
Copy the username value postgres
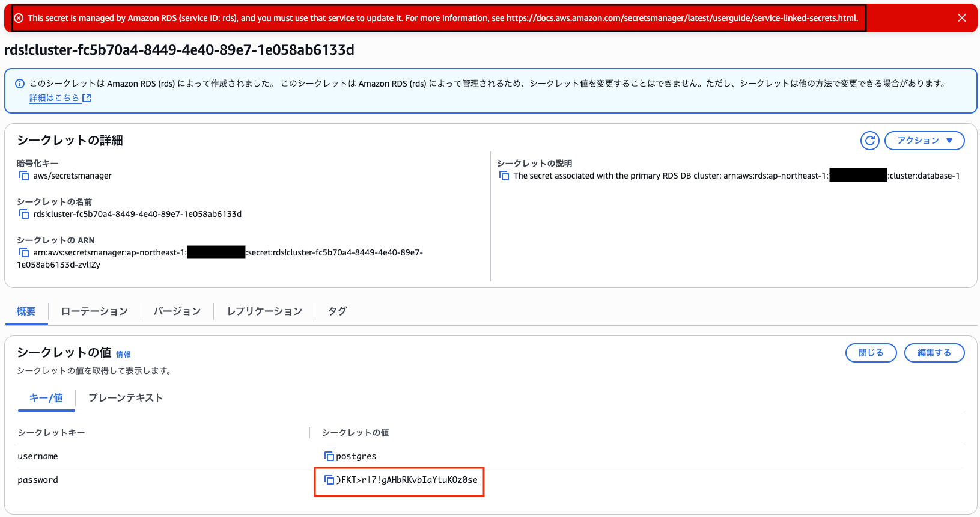[329, 456]
